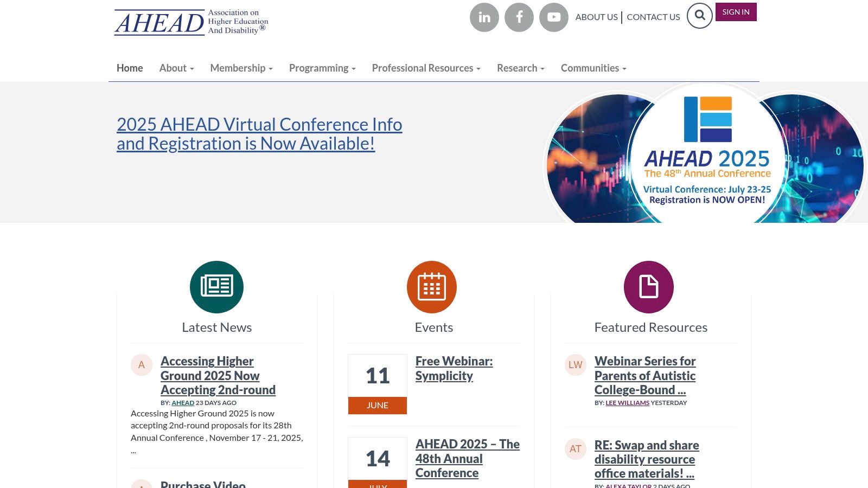Open the ABOUT US link
The height and width of the screenshot is (488, 868).
[596, 17]
